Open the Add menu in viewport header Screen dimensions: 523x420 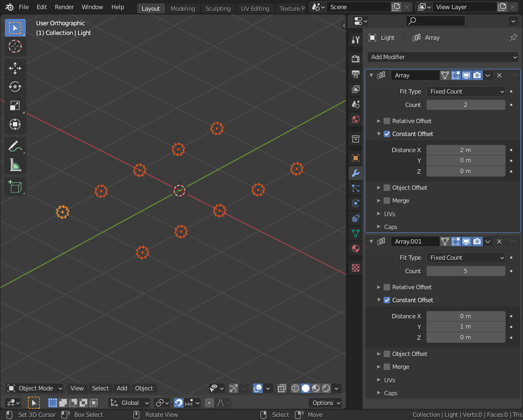(x=122, y=388)
